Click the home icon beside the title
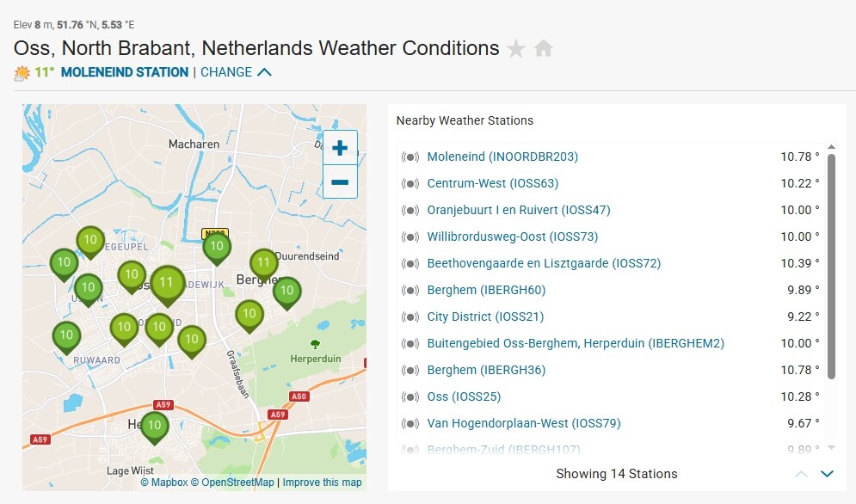 pos(544,49)
